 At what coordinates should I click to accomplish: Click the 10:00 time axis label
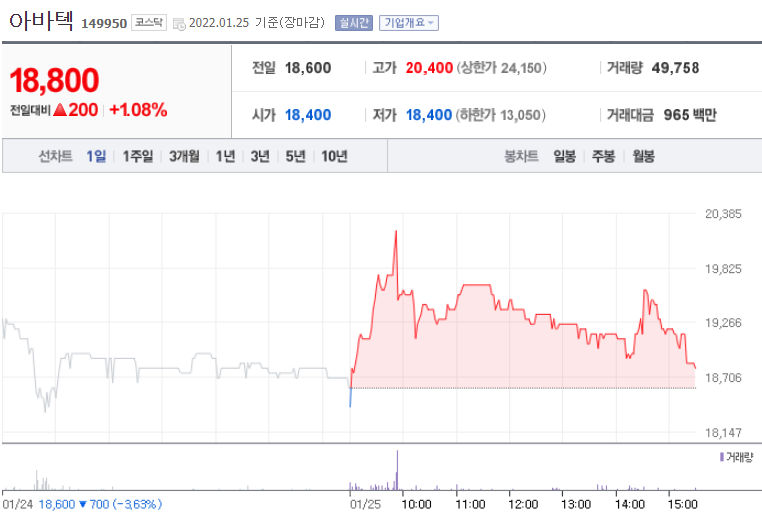416,504
